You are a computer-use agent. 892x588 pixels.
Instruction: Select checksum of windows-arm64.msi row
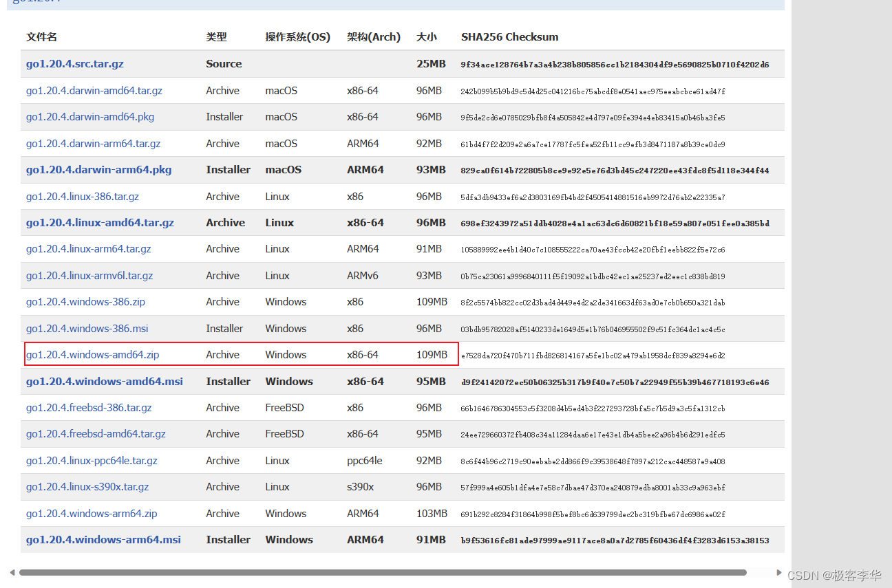click(x=615, y=541)
